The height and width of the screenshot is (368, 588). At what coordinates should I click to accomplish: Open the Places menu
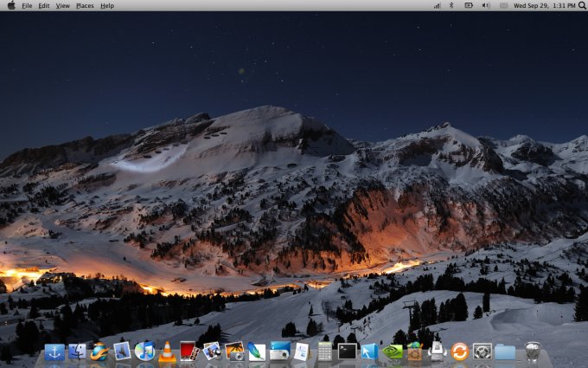[85, 6]
